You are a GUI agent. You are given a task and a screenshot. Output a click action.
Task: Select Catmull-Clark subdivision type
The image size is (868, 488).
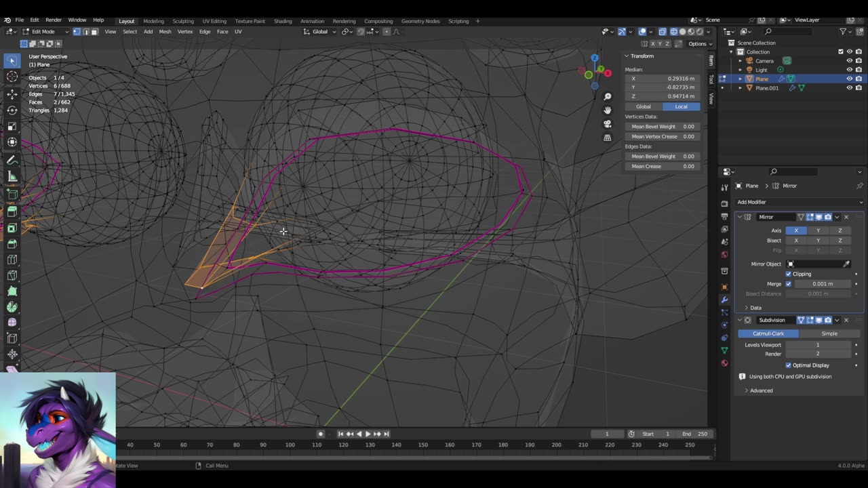pos(768,333)
